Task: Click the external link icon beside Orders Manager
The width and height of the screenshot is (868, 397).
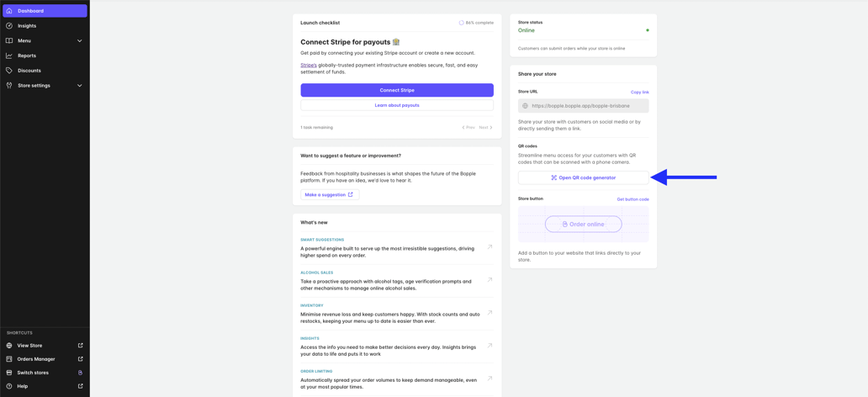Action: [x=81, y=359]
